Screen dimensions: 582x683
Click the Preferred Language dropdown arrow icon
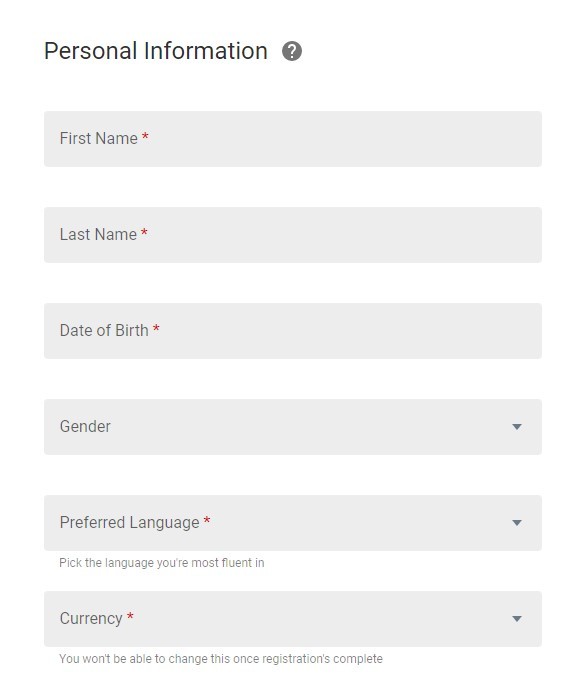(517, 523)
